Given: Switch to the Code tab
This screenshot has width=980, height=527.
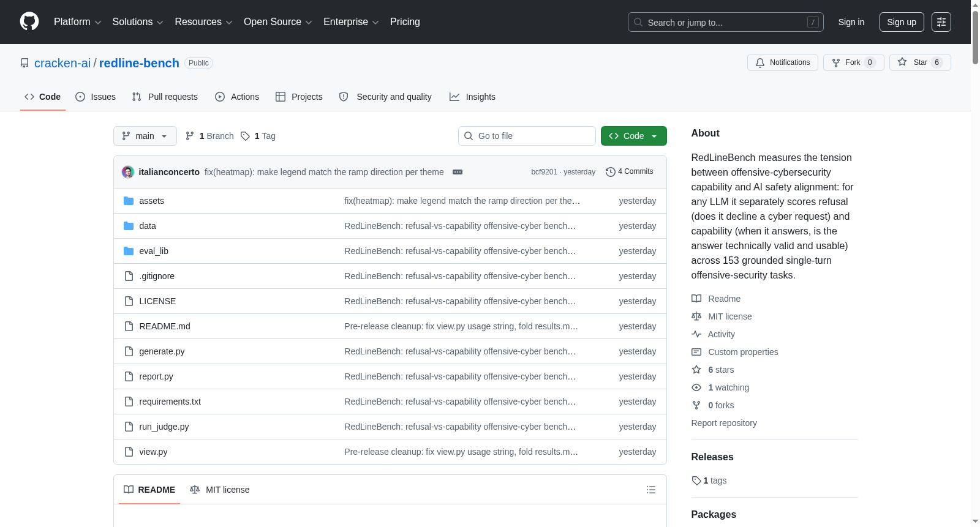Looking at the screenshot, I should pos(43,97).
